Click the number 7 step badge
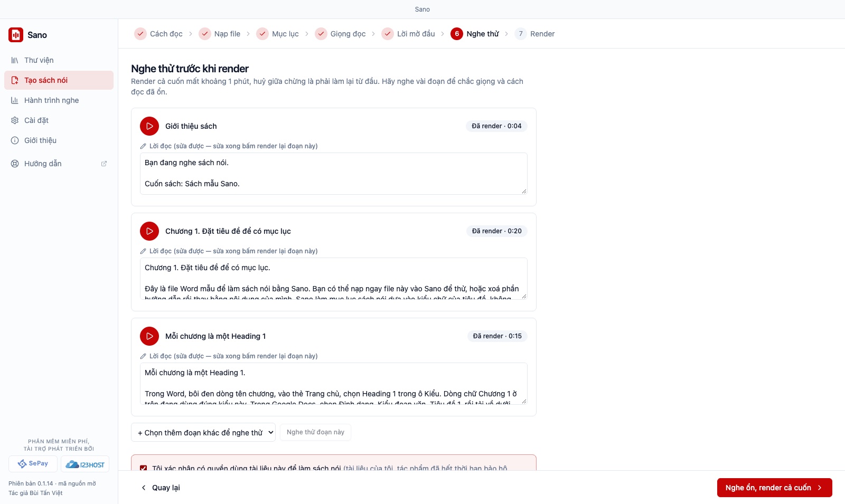Screen dimensions: 845x504 521,34
